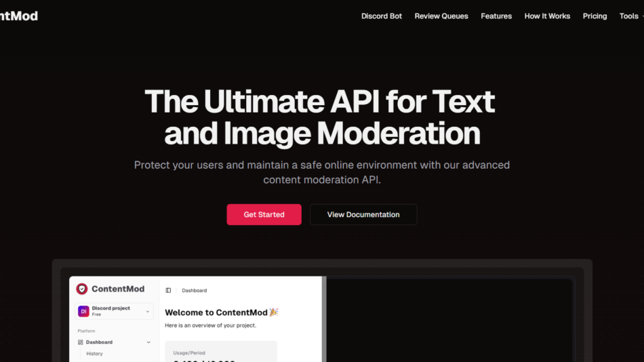Screen dimensions: 644x362
Task: Collapse the Dashboard section chevron
Action: [148, 342]
